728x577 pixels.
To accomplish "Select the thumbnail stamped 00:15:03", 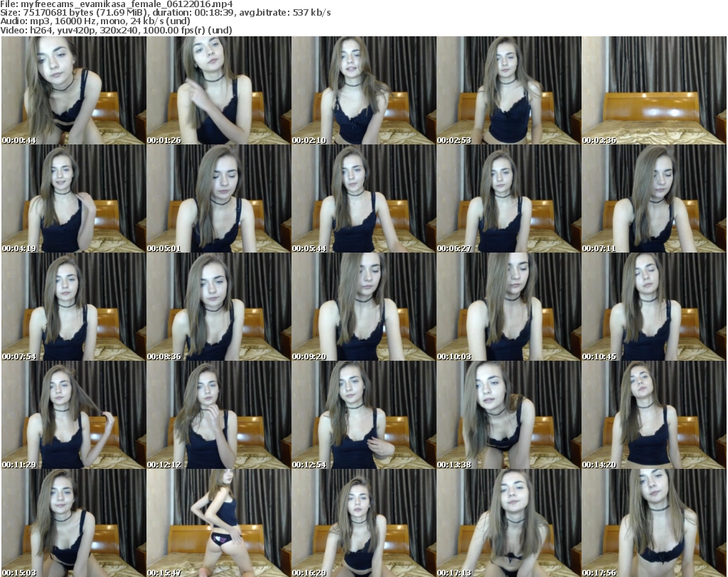I will coord(74,523).
